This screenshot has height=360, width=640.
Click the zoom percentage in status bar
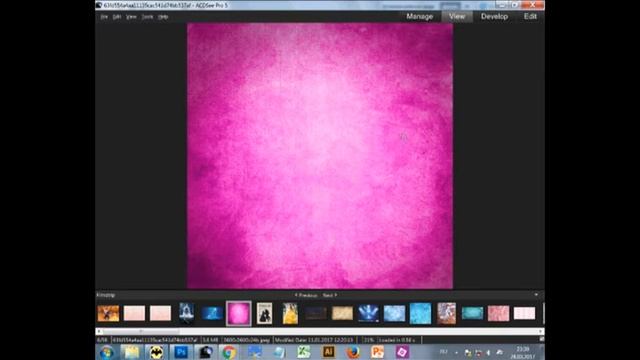coord(369,340)
